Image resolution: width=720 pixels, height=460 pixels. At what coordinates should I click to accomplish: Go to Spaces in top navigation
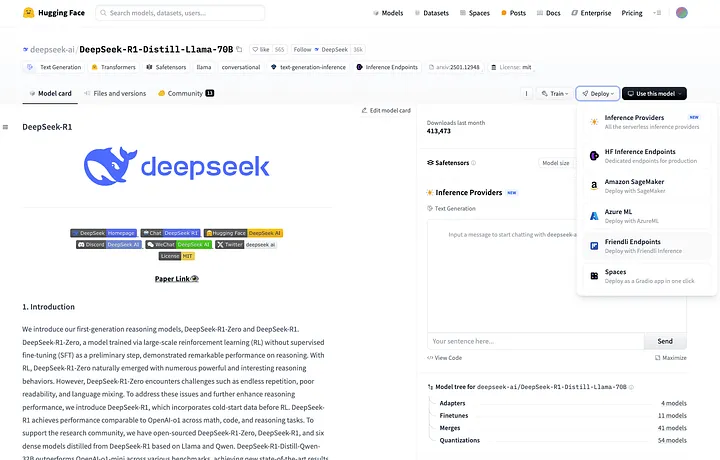pos(475,13)
